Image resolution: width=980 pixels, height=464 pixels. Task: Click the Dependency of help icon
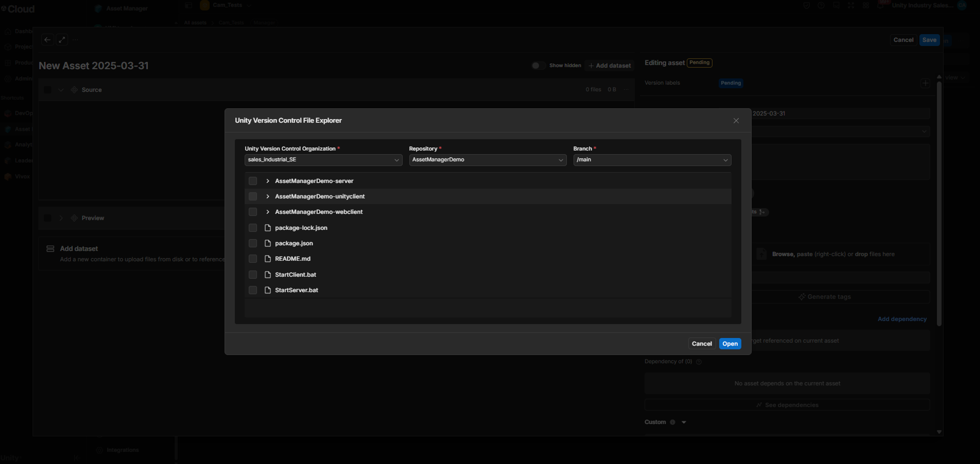point(698,362)
